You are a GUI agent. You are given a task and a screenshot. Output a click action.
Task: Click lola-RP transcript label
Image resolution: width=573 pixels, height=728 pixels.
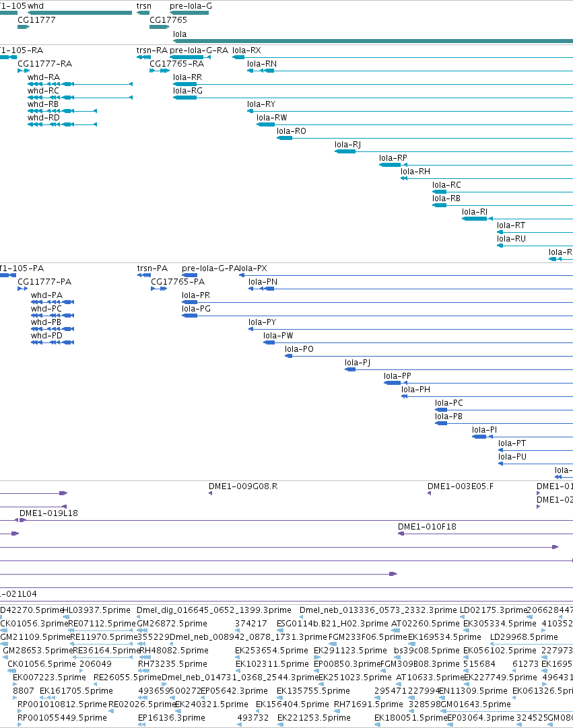[x=393, y=158]
